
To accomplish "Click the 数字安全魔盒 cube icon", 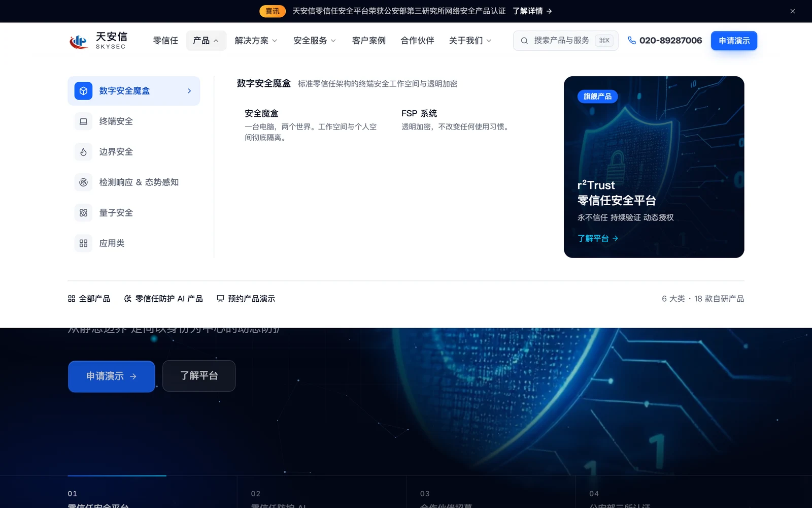I will (84, 91).
